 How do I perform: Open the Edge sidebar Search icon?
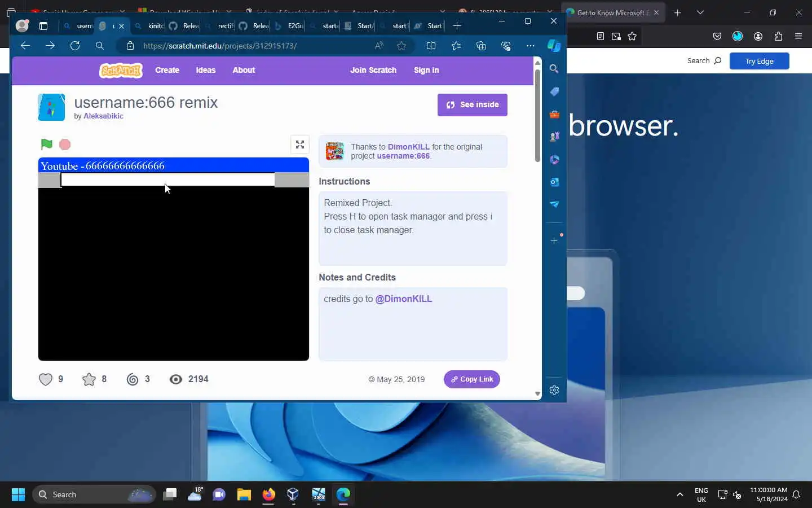click(x=554, y=69)
